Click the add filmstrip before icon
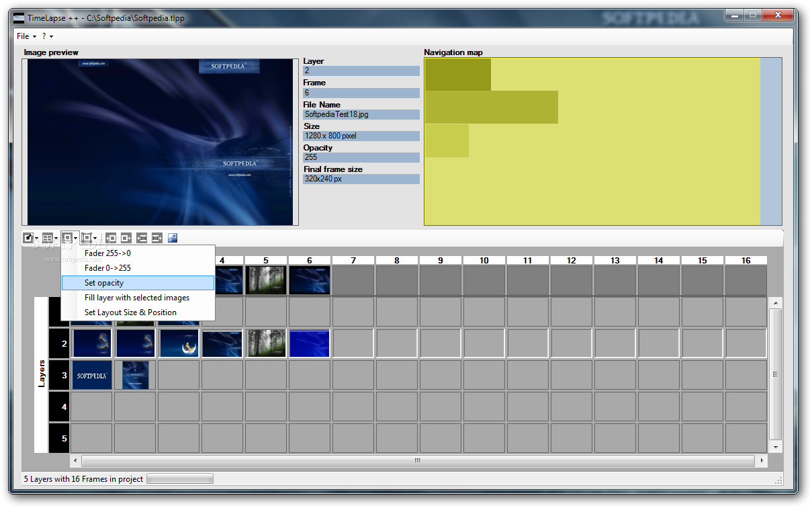 click(x=142, y=238)
